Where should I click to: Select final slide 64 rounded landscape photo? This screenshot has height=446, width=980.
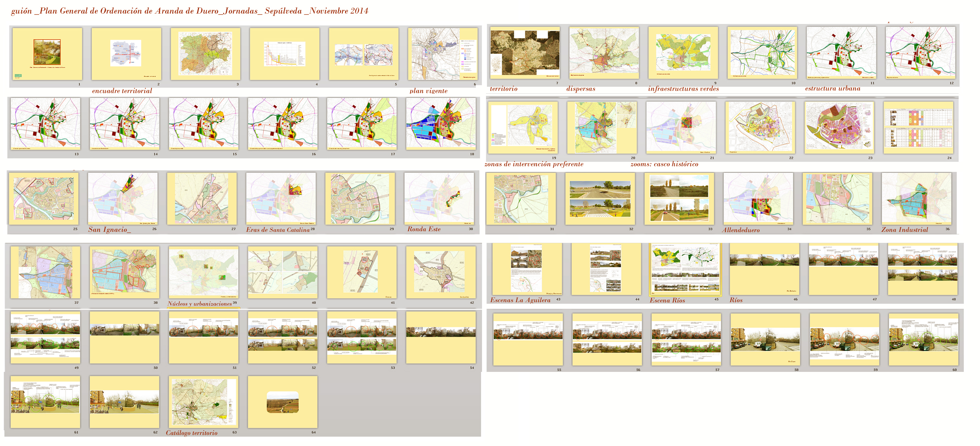point(283,402)
